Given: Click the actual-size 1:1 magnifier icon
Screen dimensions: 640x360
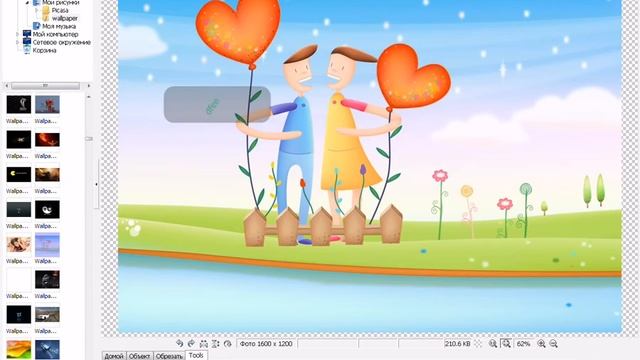Looking at the screenshot, I should (x=493, y=344).
